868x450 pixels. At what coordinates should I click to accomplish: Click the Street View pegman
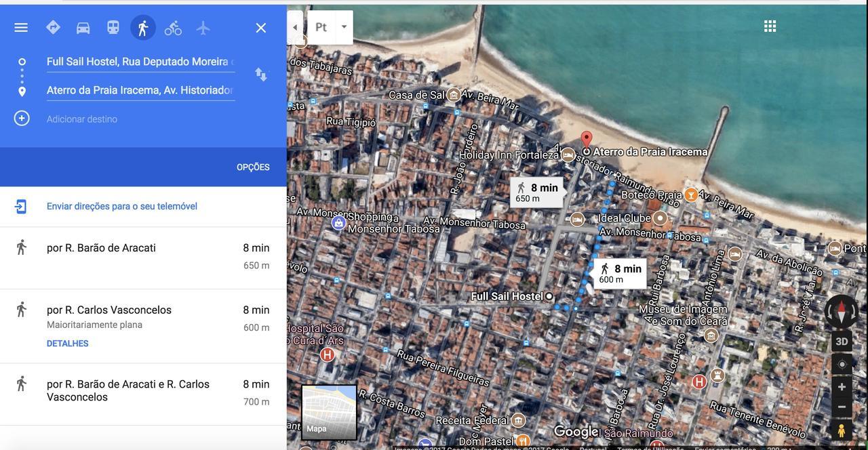(842, 430)
